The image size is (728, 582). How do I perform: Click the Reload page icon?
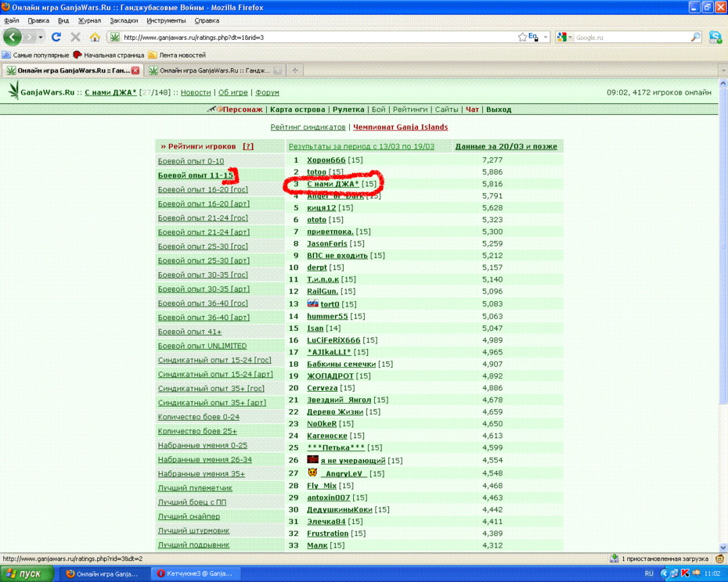click(x=56, y=37)
